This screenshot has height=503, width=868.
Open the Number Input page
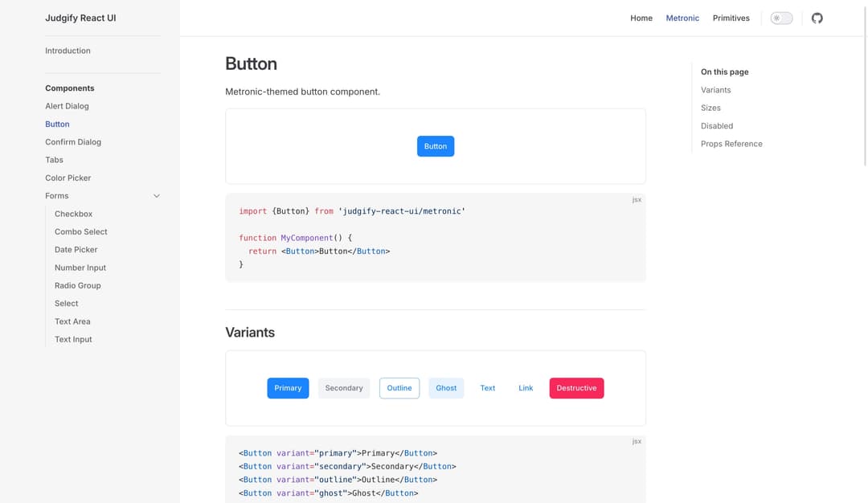coord(80,268)
